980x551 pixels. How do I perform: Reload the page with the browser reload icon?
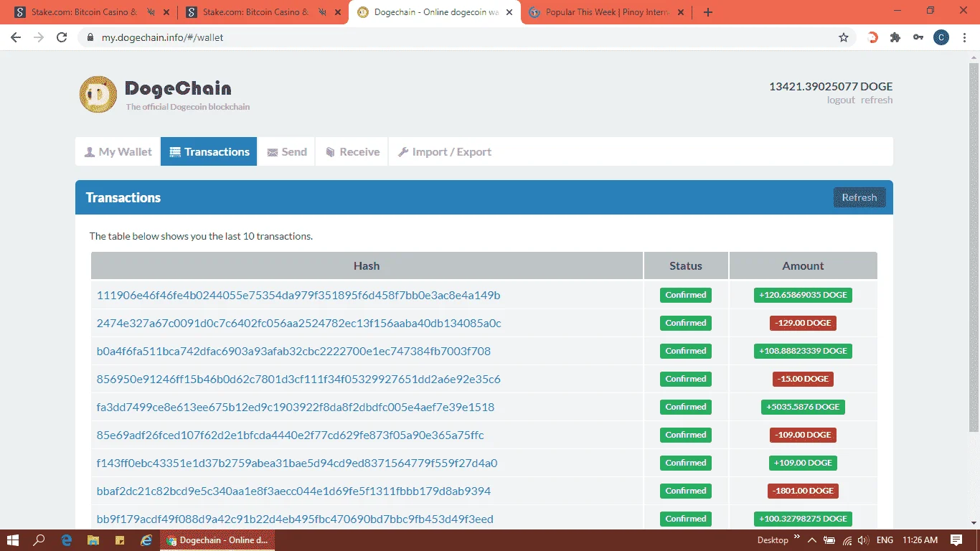tap(62, 37)
